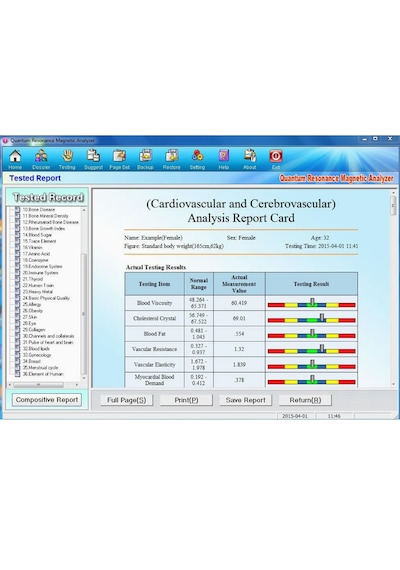Click the Vascular Elasticity testing item cell
Image resolution: width=400 pixels, height=570 pixels.
pyautogui.click(x=155, y=365)
